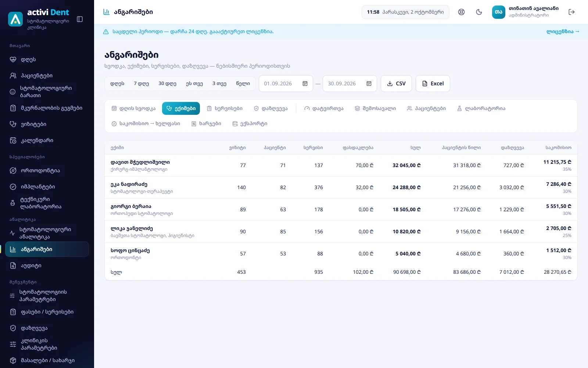Image resolution: width=588 pixels, height=368 pixels.
Task: Select the 7 დღე period
Action: click(x=141, y=84)
